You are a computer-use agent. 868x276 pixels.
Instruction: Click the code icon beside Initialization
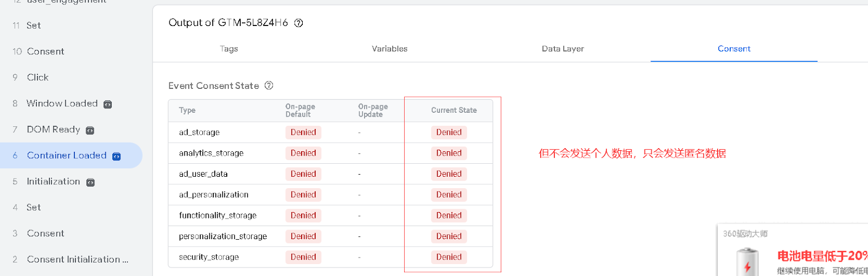coord(91,182)
